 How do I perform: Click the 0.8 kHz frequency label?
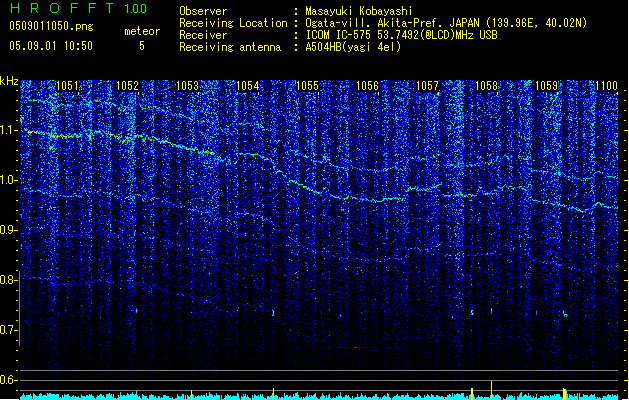tap(9, 280)
